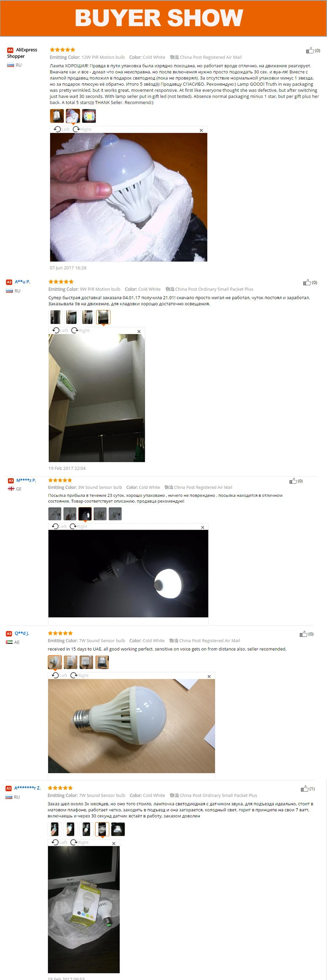Screen dimensions: 327x980
Task: Close the boxed bulb photo viewer
Action: (x=114, y=843)
